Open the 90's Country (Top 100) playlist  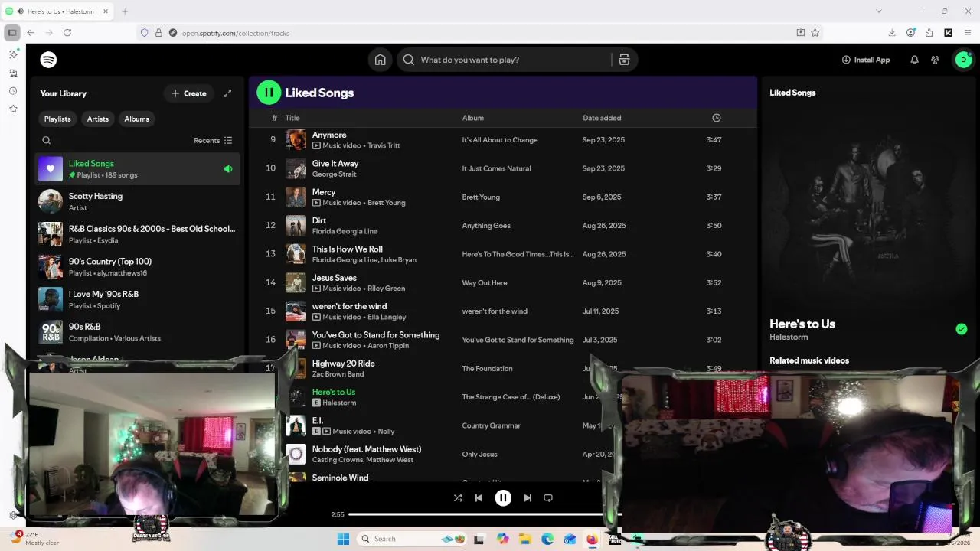[x=138, y=267]
